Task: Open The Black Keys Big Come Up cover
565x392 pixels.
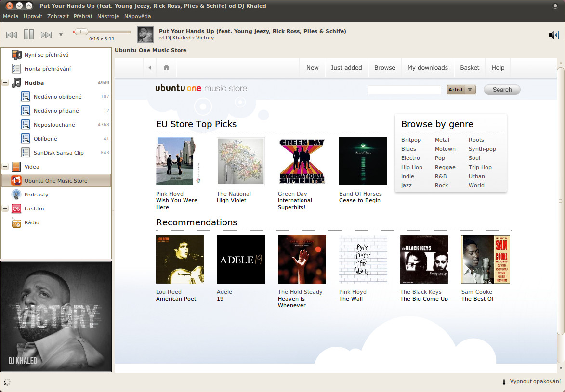Action: tap(424, 260)
